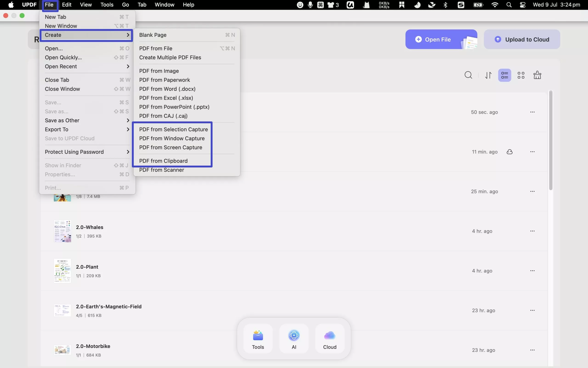Select PDF from Excel (.xlsx)
Viewport: 588px width, 368px height.
point(187,98)
